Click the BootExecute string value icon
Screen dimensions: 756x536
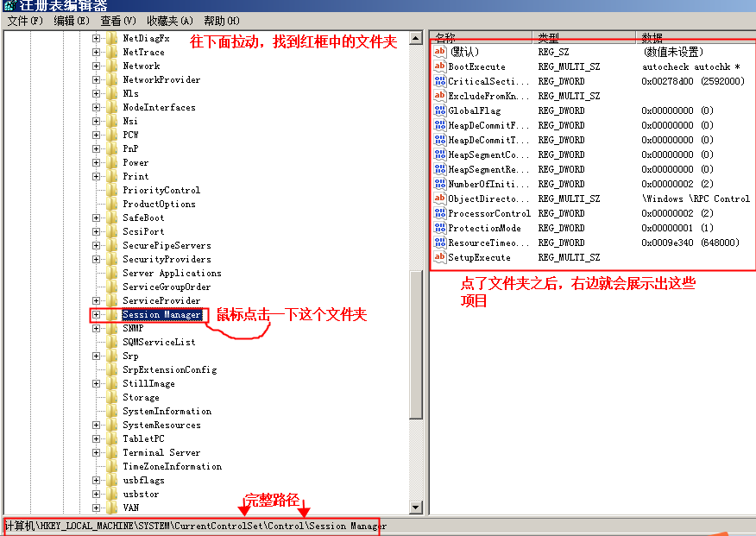point(439,66)
